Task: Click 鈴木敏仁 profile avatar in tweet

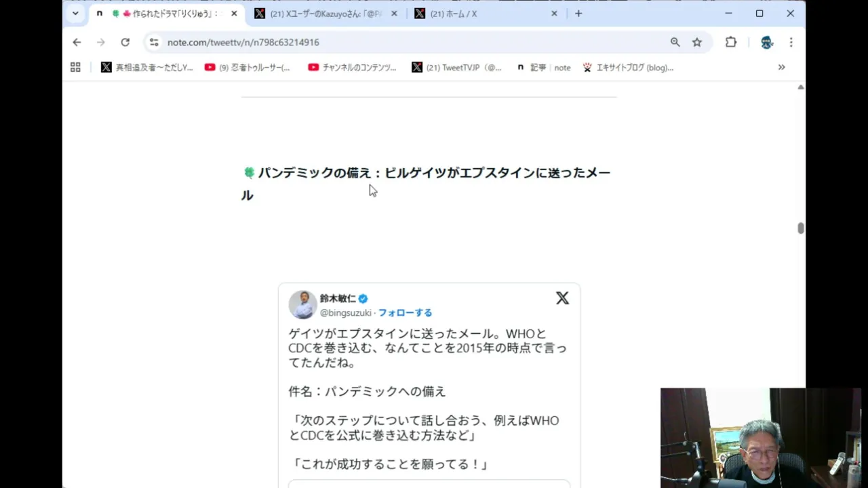Action: [x=302, y=305]
